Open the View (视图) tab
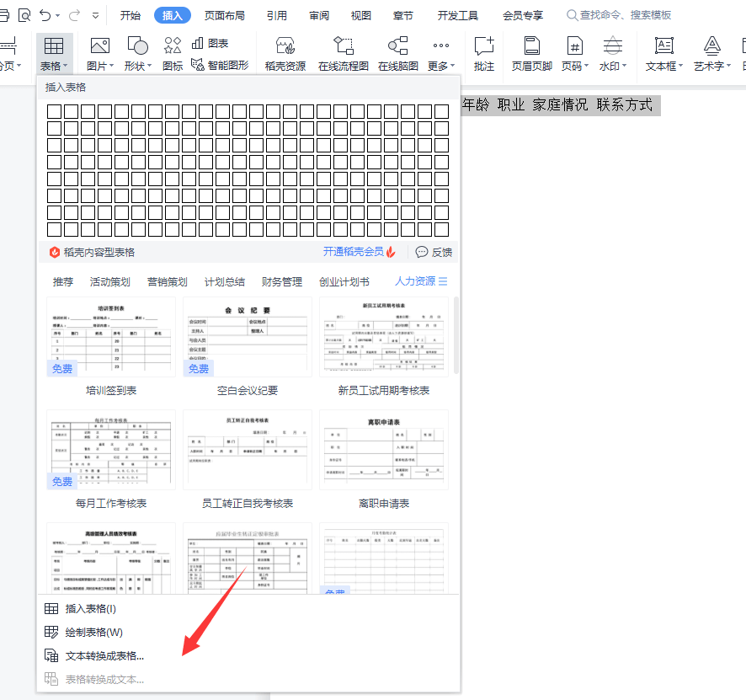Image resolution: width=746 pixels, height=700 pixels. tap(360, 16)
